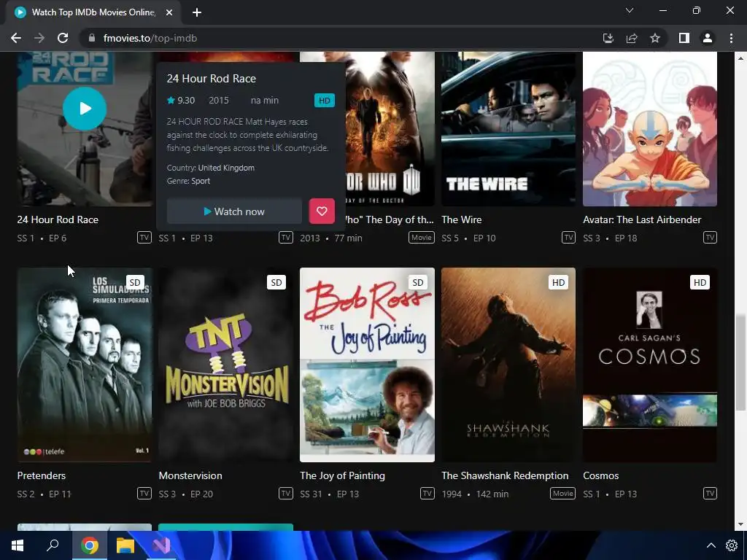This screenshot has width=747, height=560.
Task: Click The Joy of Painting title link
Action: click(x=343, y=475)
